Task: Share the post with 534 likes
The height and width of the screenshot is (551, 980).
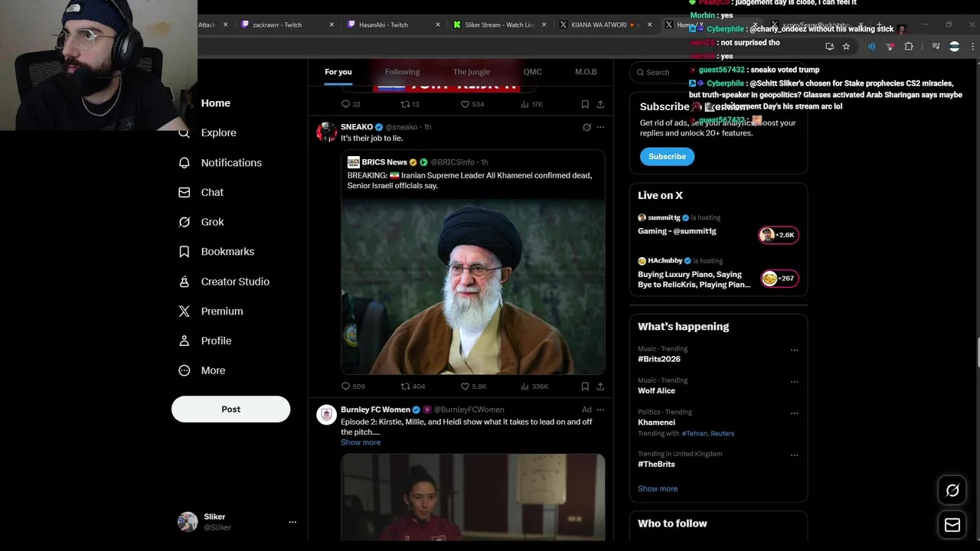Action: click(600, 104)
